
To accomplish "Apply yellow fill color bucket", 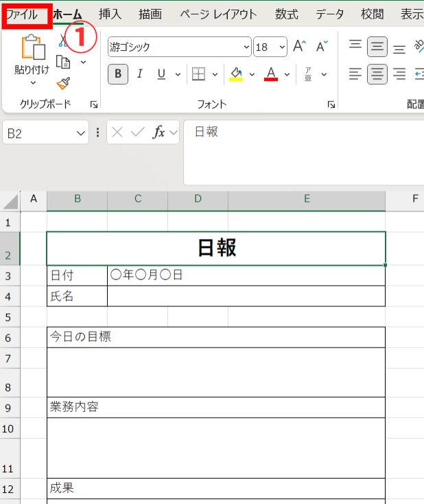I will [236, 74].
